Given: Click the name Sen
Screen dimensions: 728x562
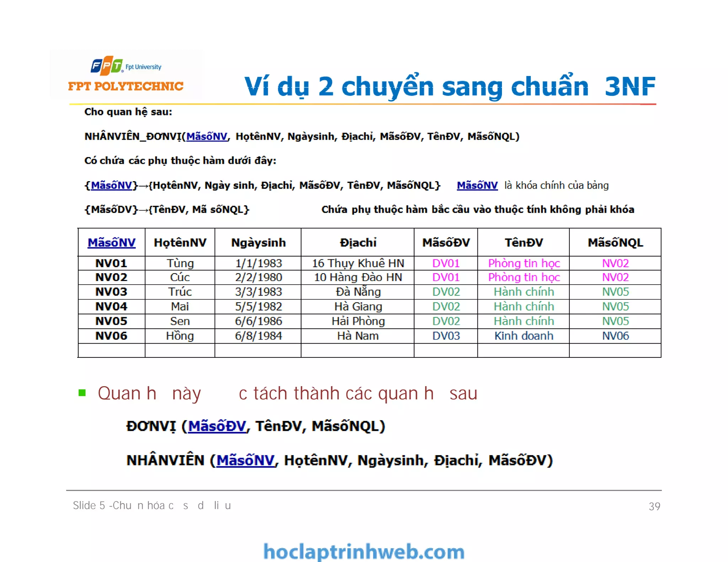Looking at the screenshot, I should pyautogui.click(x=180, y=321).
